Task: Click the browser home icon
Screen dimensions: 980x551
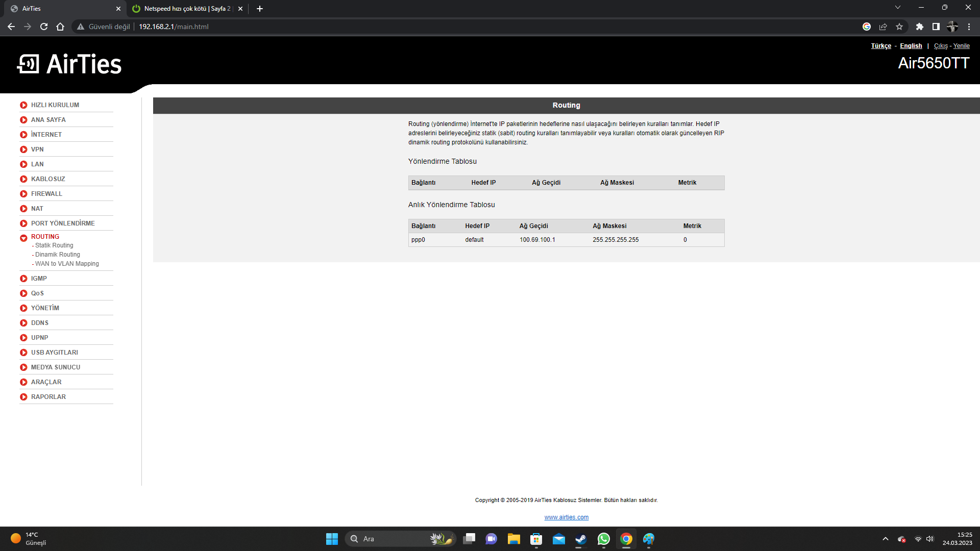Action: (60, 27)
